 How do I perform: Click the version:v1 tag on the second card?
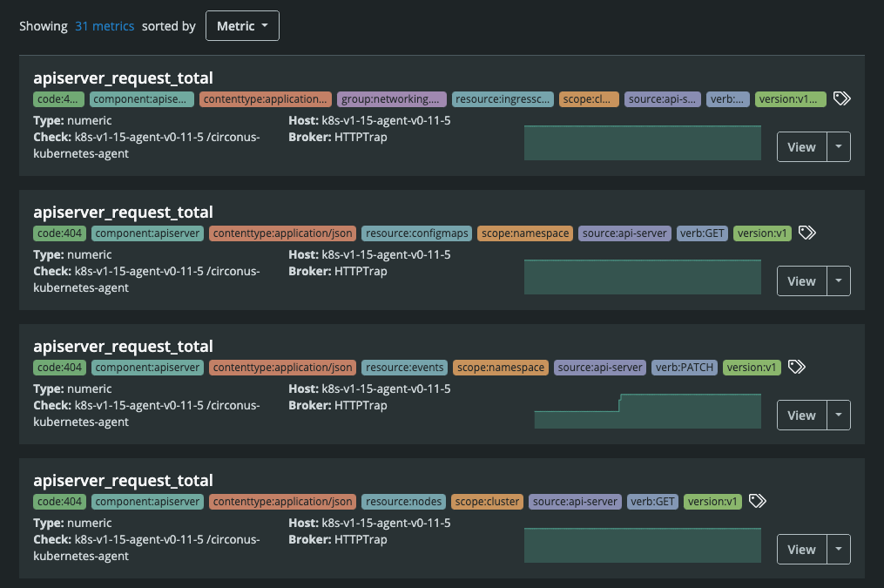click(761, 233)
